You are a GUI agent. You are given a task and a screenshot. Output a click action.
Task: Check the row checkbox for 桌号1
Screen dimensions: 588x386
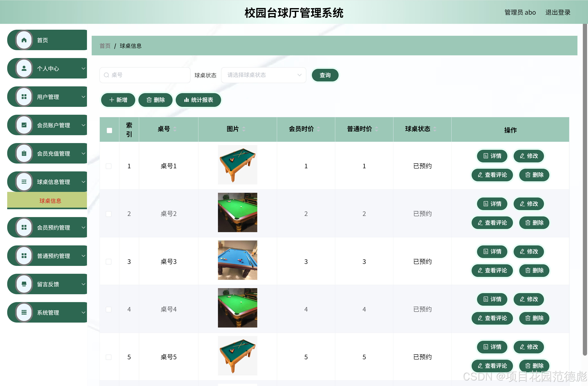click(109, 166)
